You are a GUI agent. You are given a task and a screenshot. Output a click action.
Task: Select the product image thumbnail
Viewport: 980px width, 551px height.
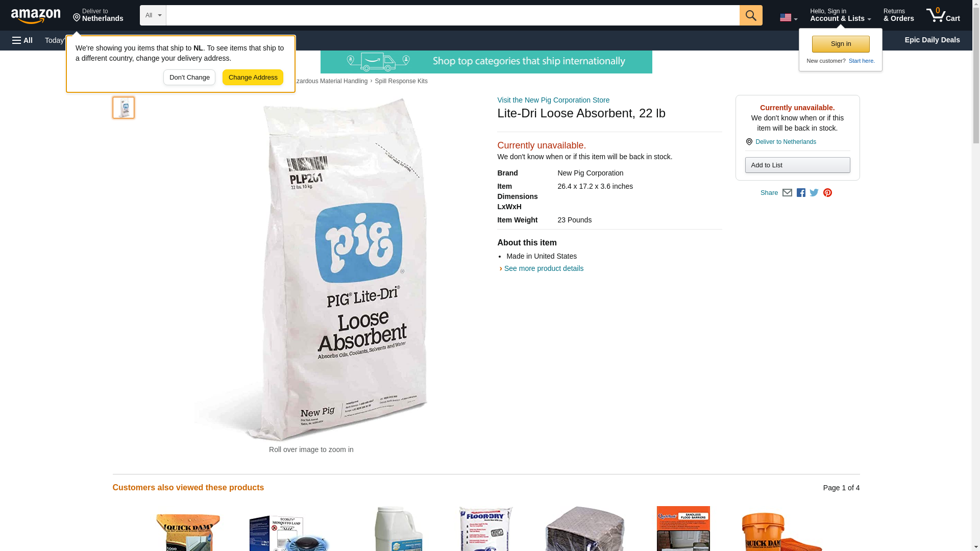[x=124, y=108]
